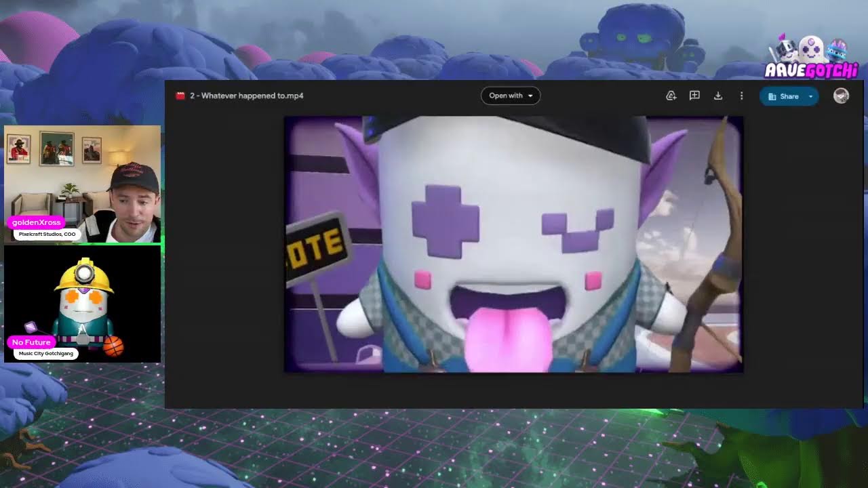The height and width of the screenshot is (488, 868).
Task: Click the file name '2 - Whatever happened to.mp4'
Action: tap(247, 96)
